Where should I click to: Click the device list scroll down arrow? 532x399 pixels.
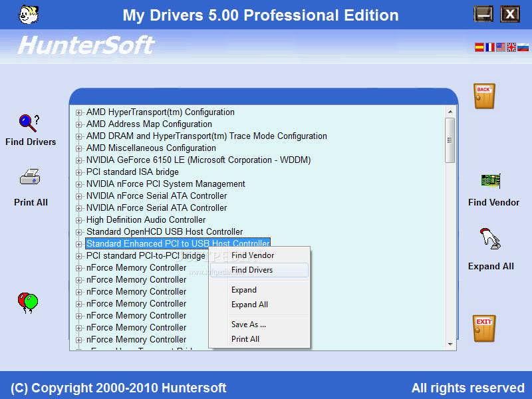(x=450, y=344)
